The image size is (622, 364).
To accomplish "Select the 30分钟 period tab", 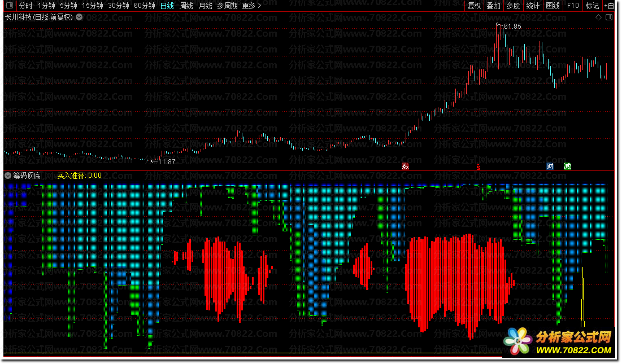I will click(x=119, y=6).
